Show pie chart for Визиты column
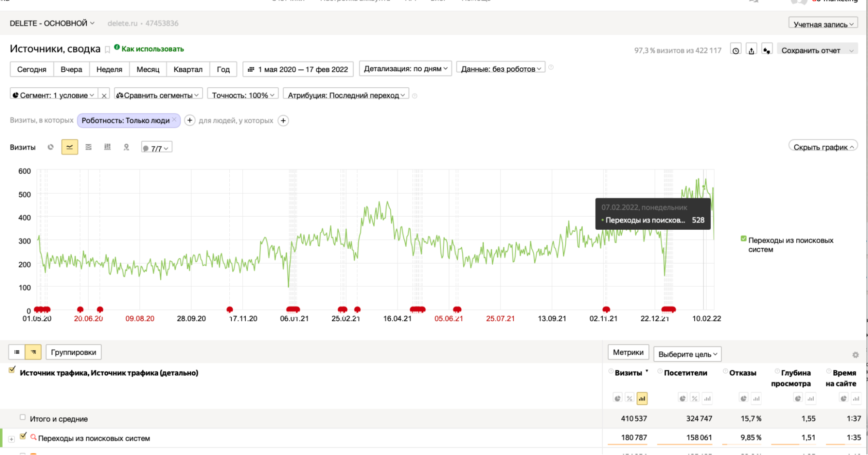Image resolution: width=868 pixels, height=455 pixels. (617, 399)
